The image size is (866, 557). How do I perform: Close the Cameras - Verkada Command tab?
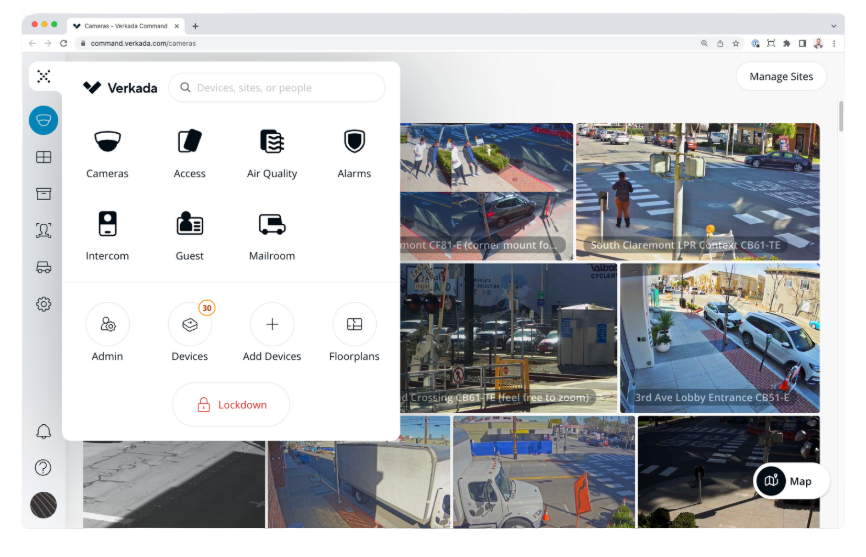click(177, 26)
